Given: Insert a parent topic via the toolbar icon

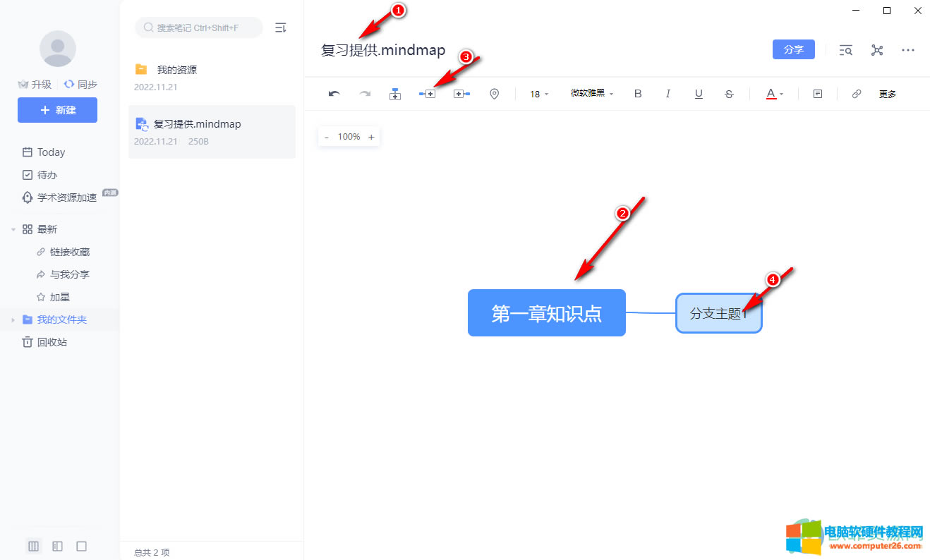Looking at the screenshot, I should (462, 94).
